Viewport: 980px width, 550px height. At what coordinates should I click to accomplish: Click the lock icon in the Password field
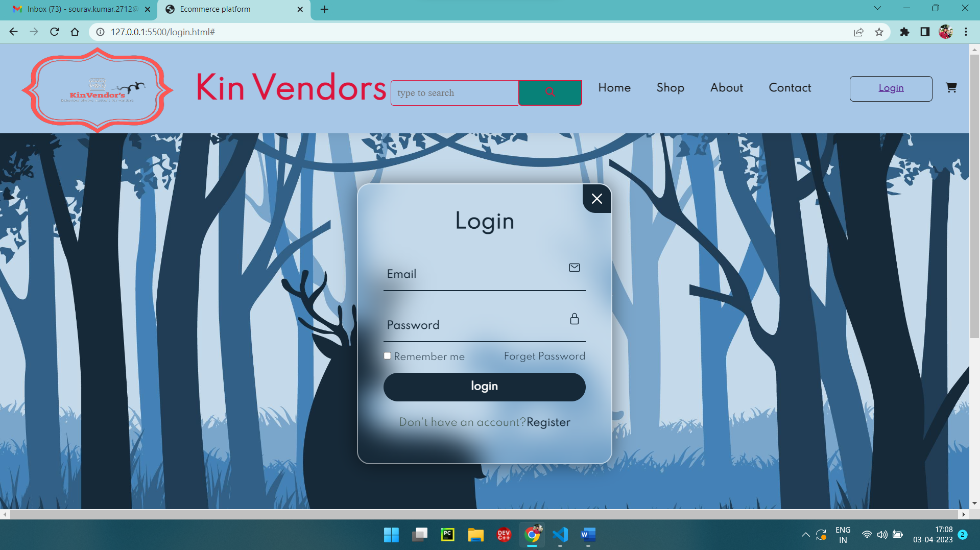[574, 319]
